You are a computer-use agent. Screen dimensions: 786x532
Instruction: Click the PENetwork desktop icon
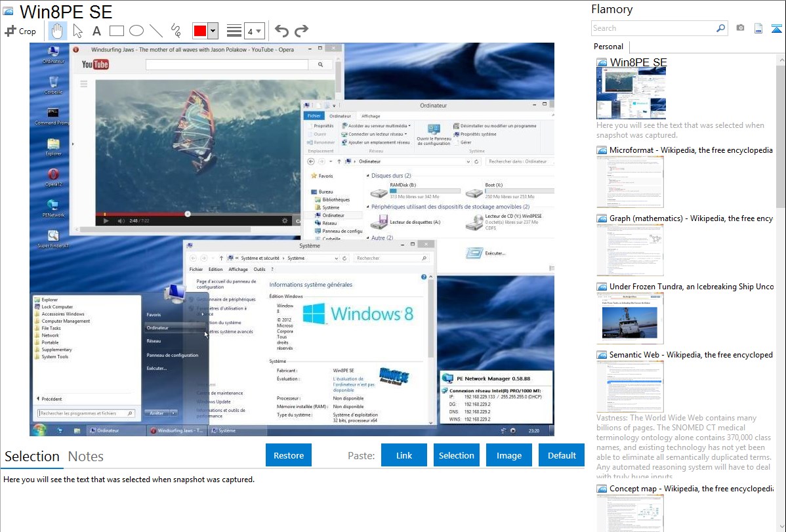(x=53, y=208)
